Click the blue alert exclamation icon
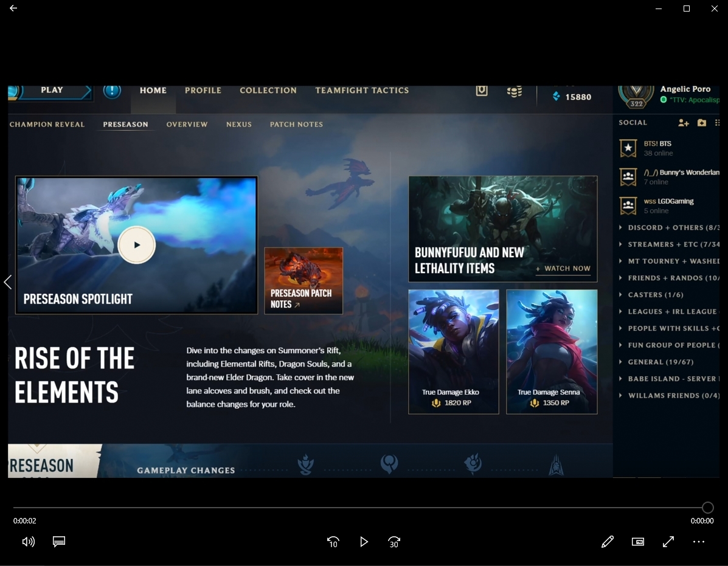This screenshot has height=566, width=728. click(x=112, y=91)
